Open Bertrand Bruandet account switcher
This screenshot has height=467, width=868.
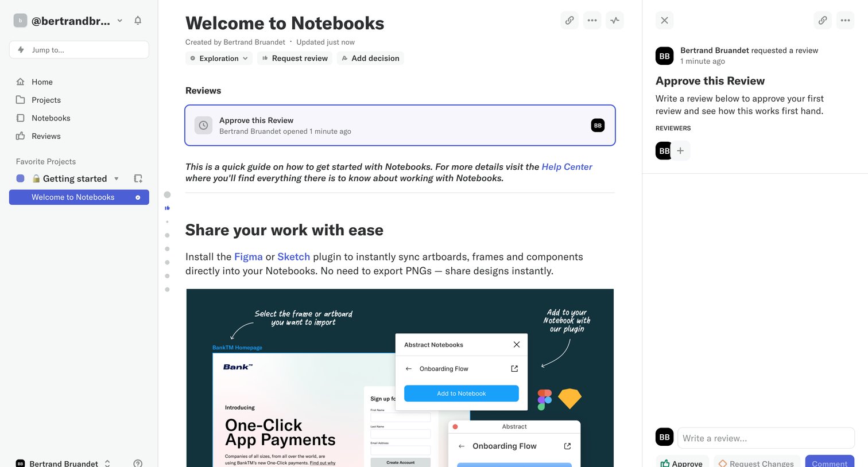[x=63, y=463]
